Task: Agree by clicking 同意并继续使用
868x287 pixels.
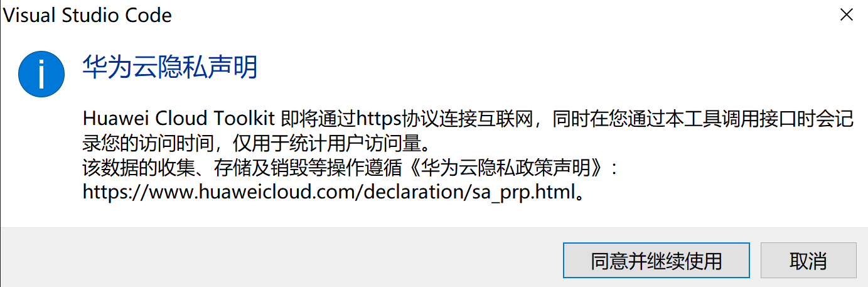Action: pyautogui.click(x=656, y=261)
